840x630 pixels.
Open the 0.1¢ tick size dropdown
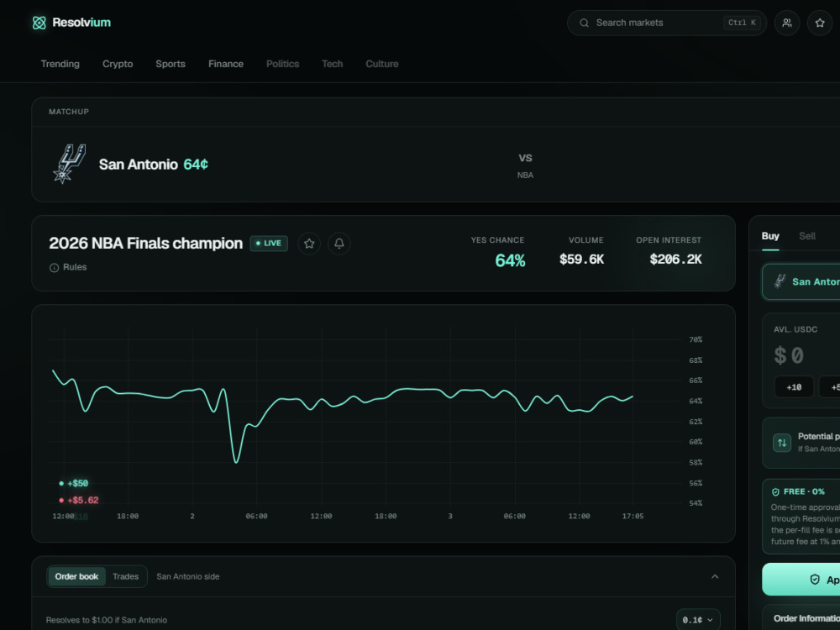(x=697, y=620)
